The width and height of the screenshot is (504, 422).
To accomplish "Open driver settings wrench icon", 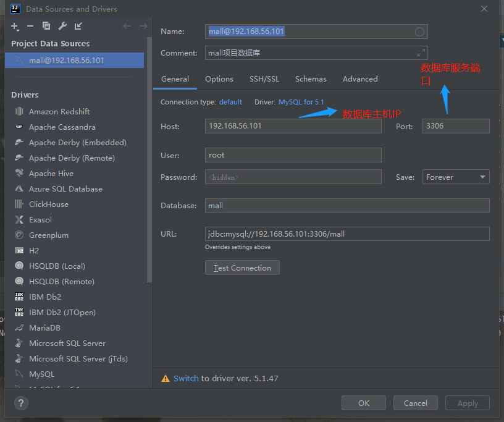I will (x=62, y=26).
